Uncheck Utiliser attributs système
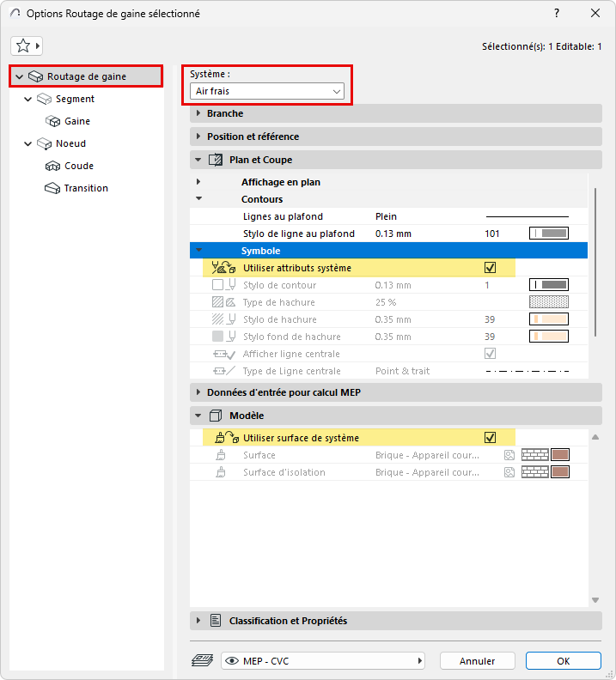 [x=491, y=268]
